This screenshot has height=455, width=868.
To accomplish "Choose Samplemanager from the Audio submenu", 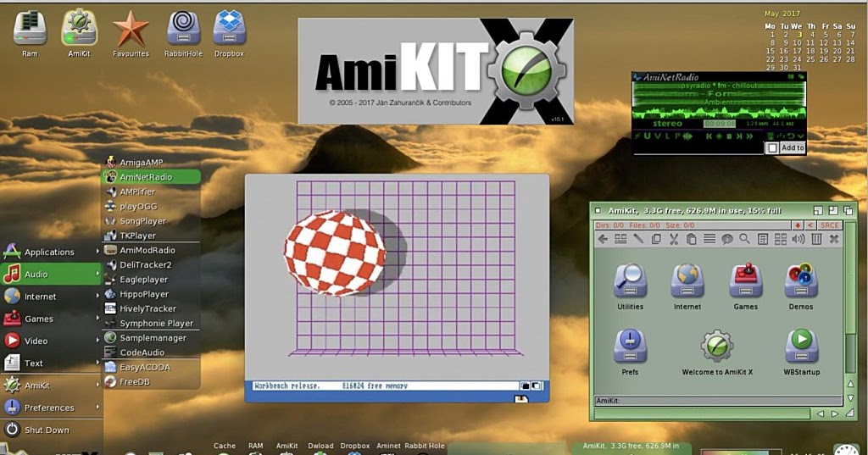I will pos(151,338).
